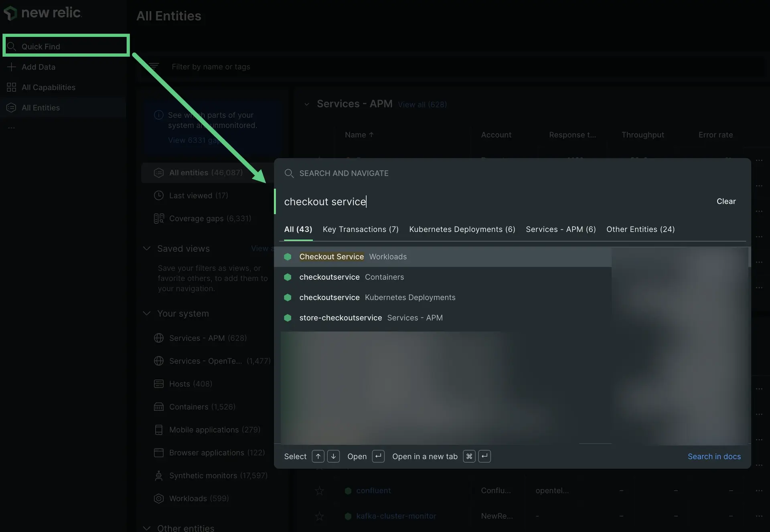770x532 pixels.
Task: Switch to Kubernetes Deployments (6) tab
Action: (462, 229)
